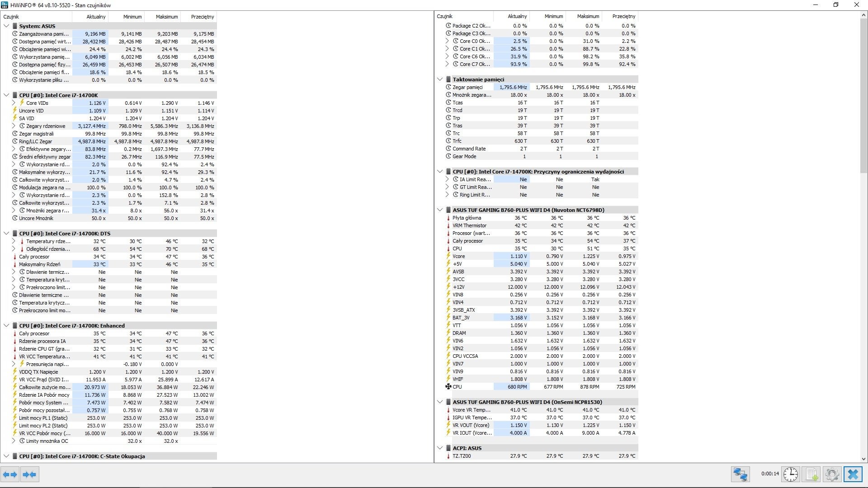This screenshot has width=868, height=488.
Task: Collapse the ACPI: ASUS section
Action: click(x=440, y=448)
